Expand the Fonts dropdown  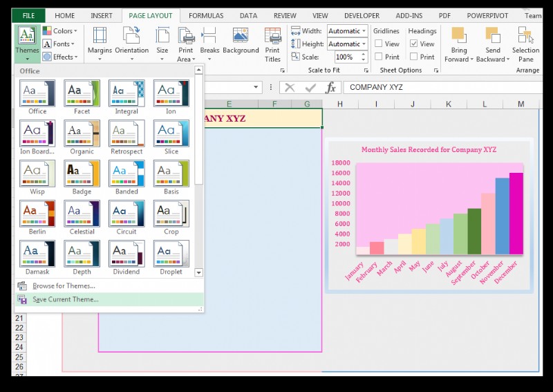[59, 44]
